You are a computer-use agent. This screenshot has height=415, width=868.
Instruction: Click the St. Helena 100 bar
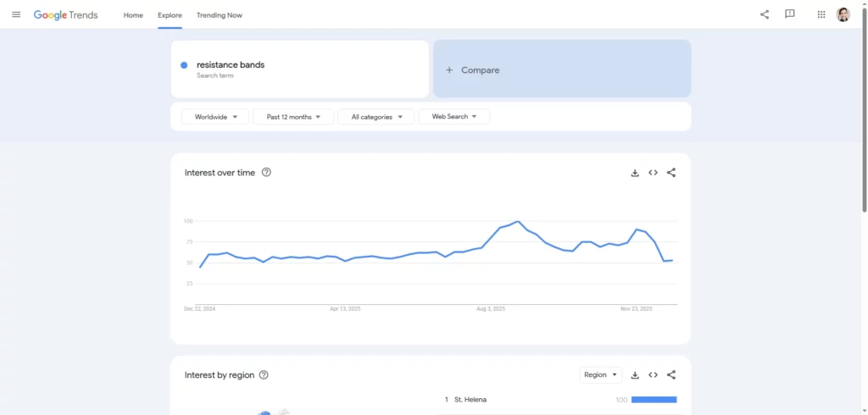[654, 400]
